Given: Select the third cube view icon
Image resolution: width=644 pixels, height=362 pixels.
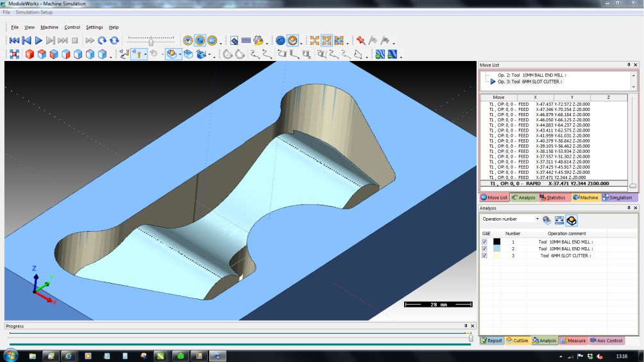Looking at the screenshot, I should pyautogui.click(x=54, y=55).
